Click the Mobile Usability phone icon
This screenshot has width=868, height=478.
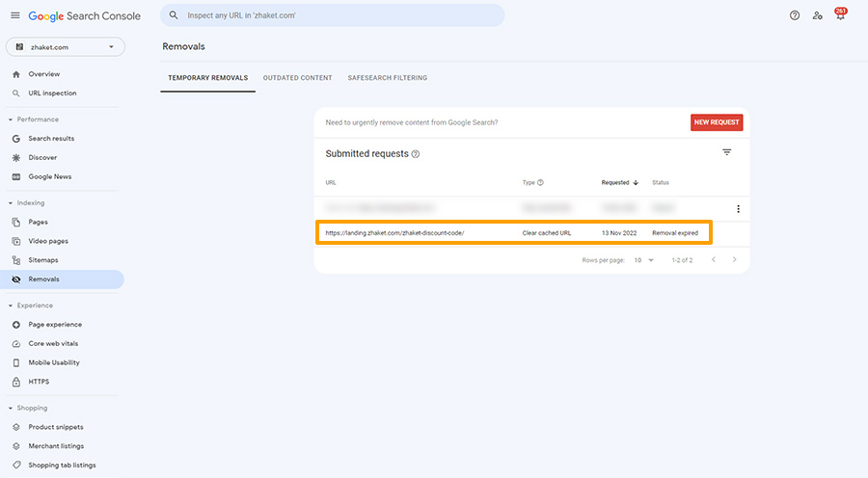point(16,363)
